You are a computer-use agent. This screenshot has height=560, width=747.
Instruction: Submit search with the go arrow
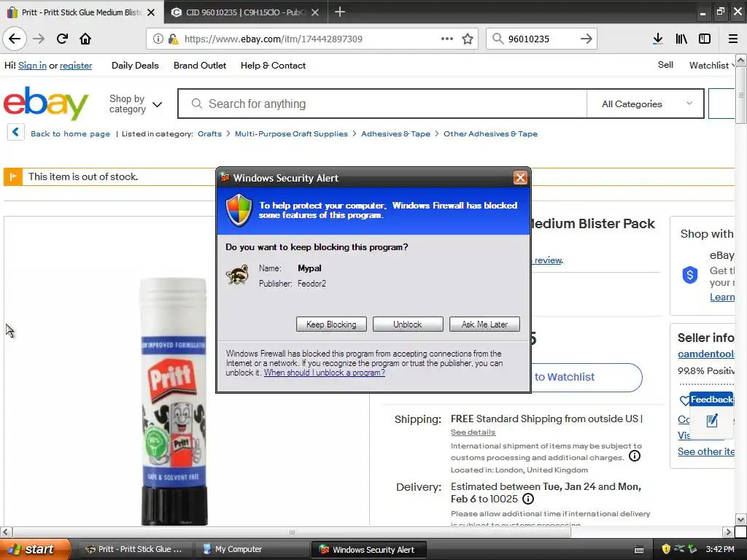pyautogui.click(x=587, y=39)
